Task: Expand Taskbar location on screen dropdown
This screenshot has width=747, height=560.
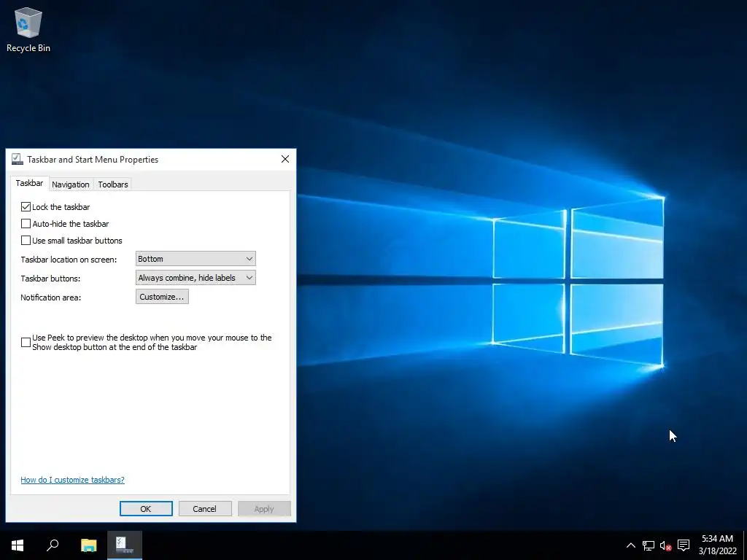Action: click(196, 259)
